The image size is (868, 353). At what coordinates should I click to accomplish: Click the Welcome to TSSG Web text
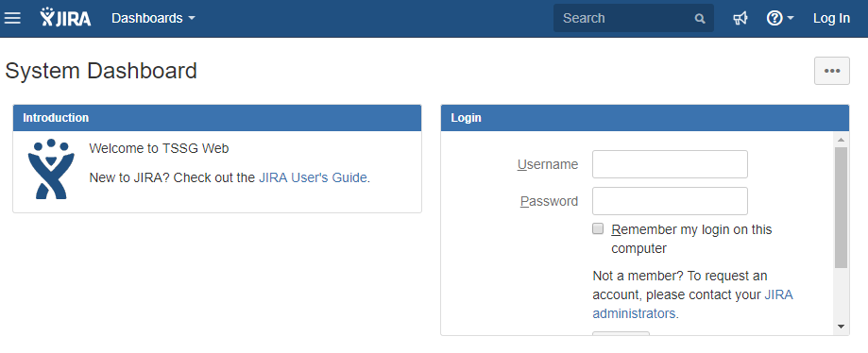click(x=159, y=148)
